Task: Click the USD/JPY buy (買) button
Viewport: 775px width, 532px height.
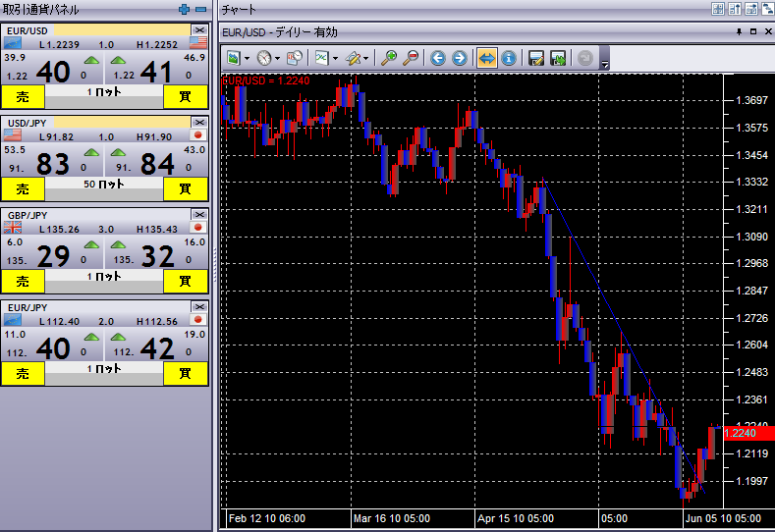Action: (x=185, y=188)
